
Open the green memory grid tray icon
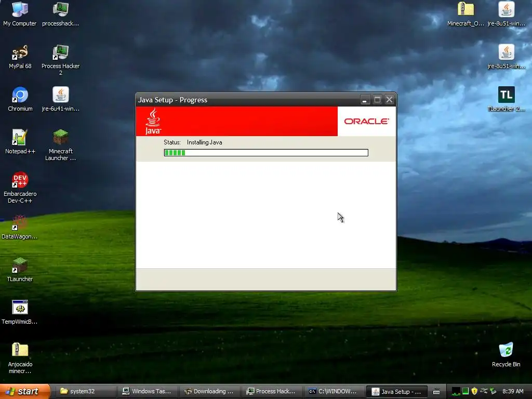pyautogui.click(x=465, y=391)
